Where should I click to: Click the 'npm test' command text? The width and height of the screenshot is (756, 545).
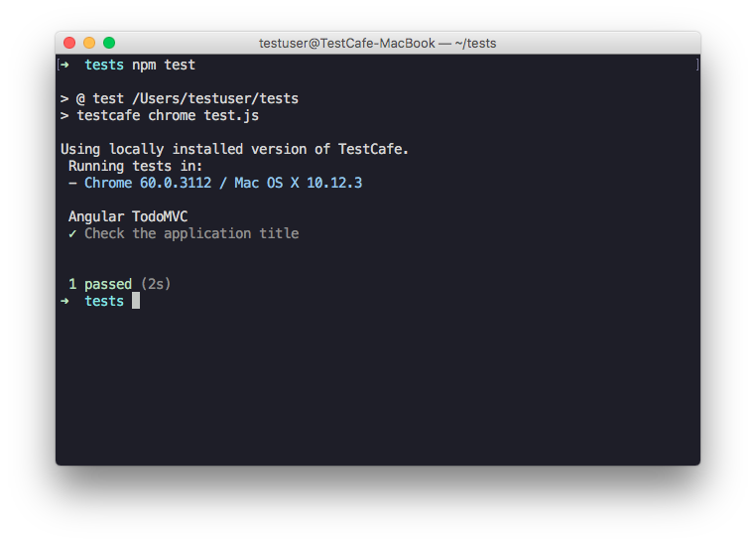pos(164,66)
